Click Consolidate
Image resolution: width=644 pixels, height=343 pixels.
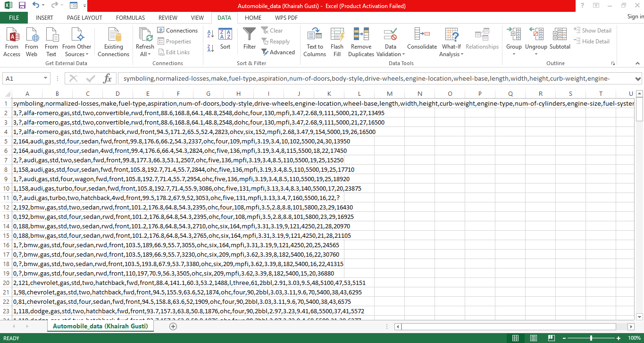click(422, 39)
